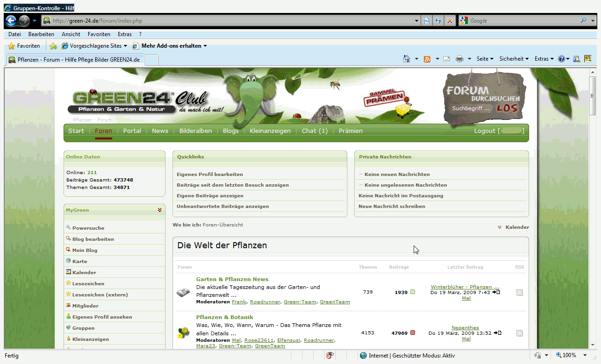Open the Powersuche link in the sidebar

(88, 228)
